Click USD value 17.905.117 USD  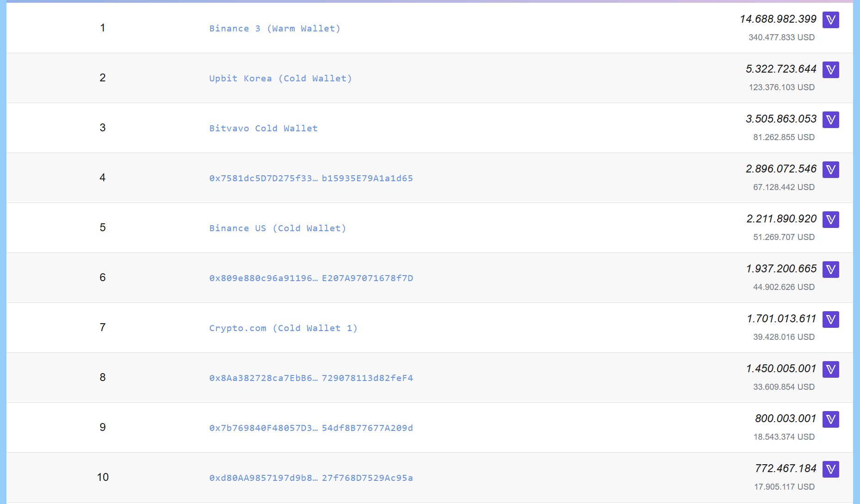coord(785,487)
